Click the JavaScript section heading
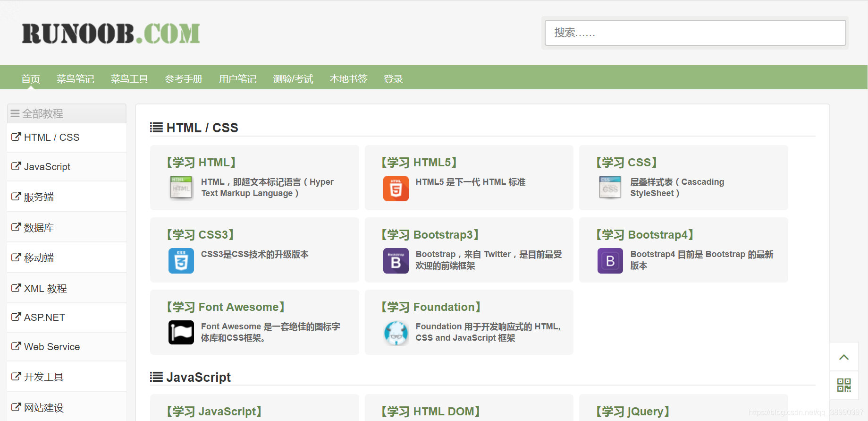The height and width of the screenshot is (421, 868). click(198, 377)
